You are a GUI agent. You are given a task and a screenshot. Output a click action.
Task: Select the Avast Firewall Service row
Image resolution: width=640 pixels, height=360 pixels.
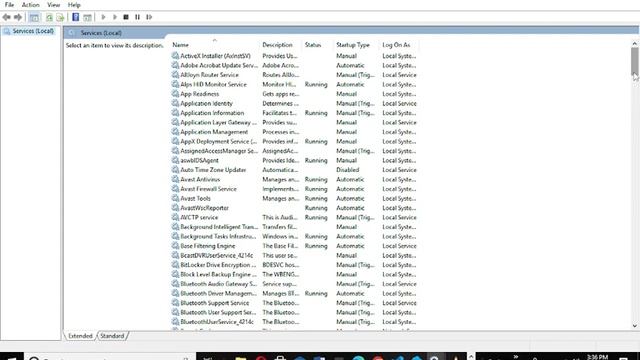tap(294, 189)
